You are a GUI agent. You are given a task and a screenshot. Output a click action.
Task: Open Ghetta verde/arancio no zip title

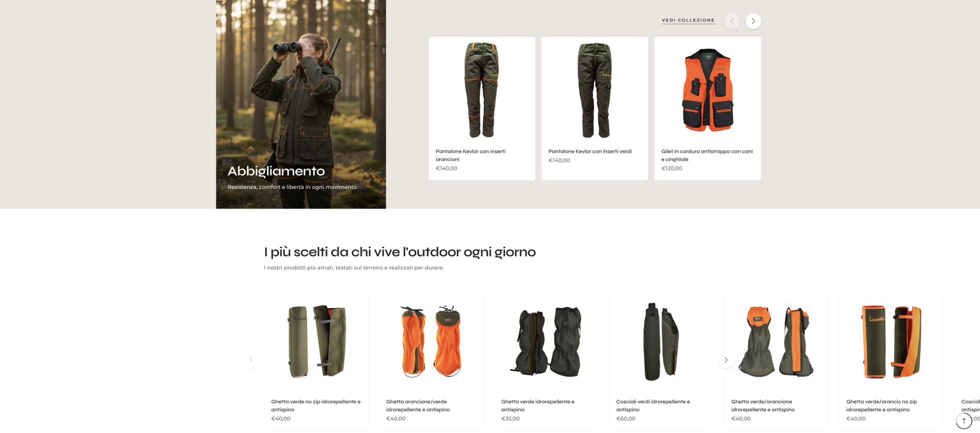(881, 405)
